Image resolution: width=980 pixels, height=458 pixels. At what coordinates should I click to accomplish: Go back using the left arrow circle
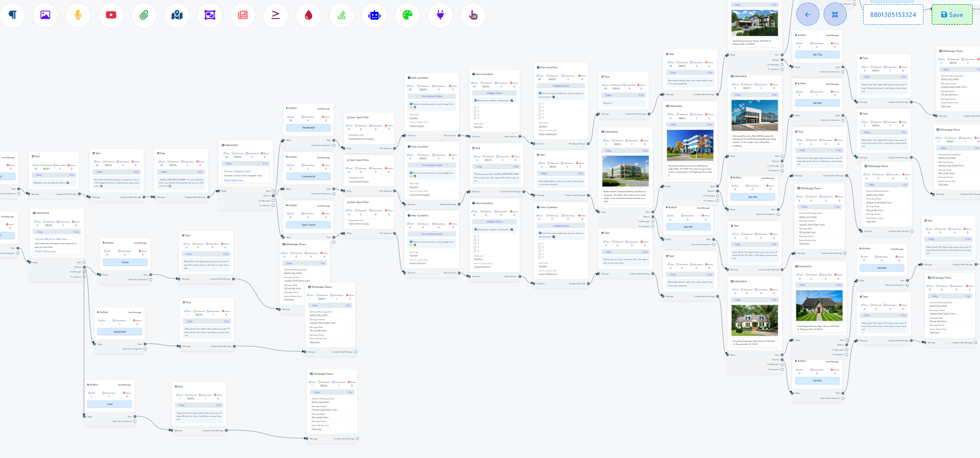tap(808, 14)
